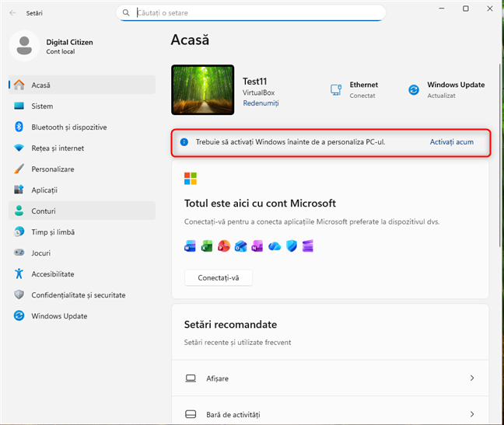Viewport: 504px width, 425px height.
Task: Click the shield Confidențialitate icon
Action: 19,294
